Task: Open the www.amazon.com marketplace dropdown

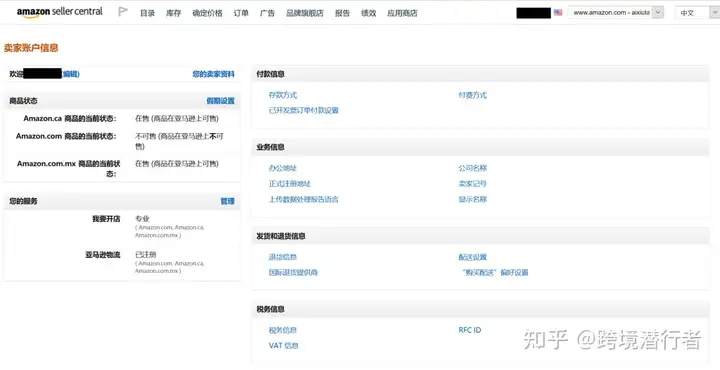Action: pos(616,12)
